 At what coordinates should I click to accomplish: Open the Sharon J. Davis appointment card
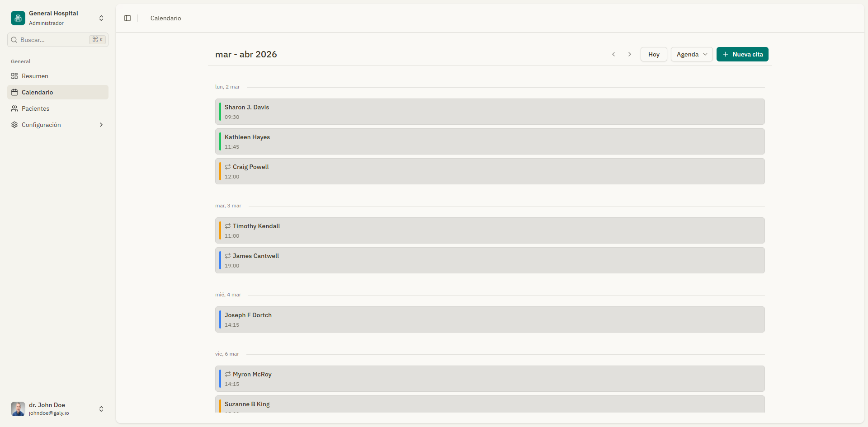pyautogui.click(x=490, y=112)
